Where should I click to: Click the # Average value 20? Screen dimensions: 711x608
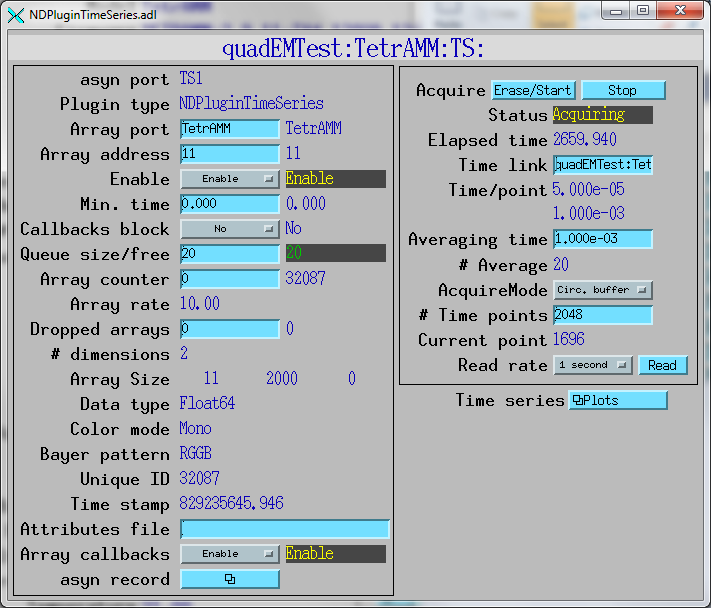coord(561,264)
